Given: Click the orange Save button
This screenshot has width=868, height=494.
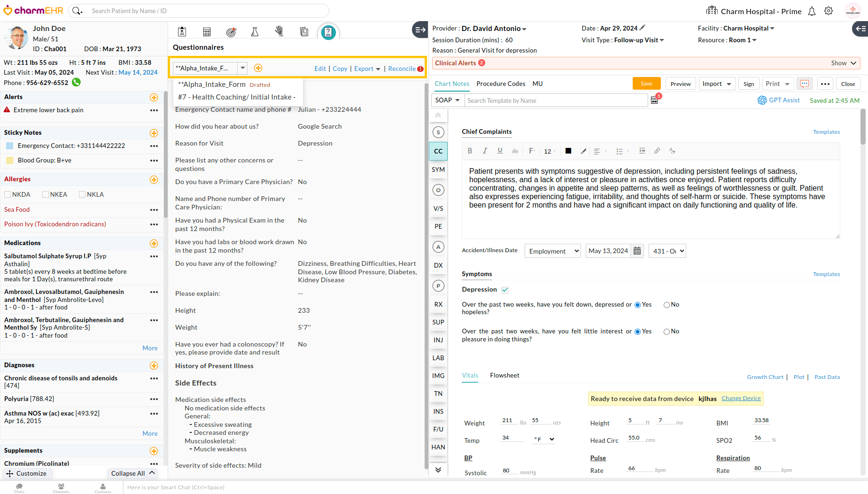Looking at the screenshot, I should (646, 84).
